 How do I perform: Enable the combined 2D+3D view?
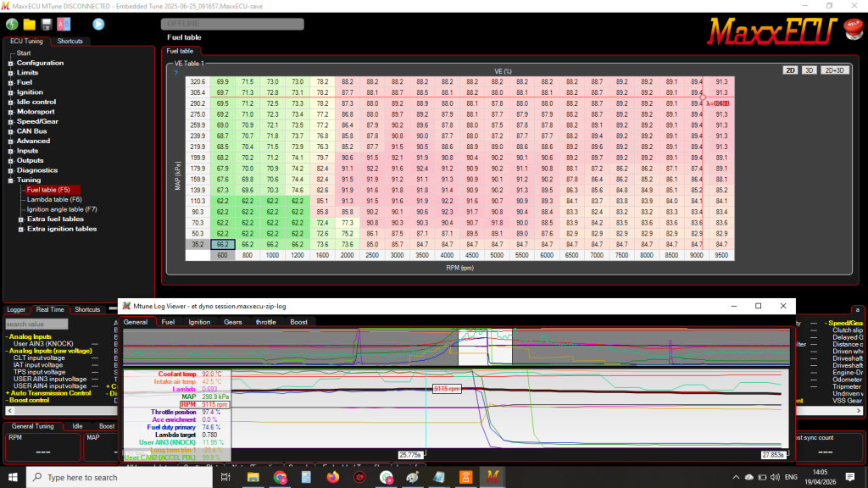click(834, 70)
